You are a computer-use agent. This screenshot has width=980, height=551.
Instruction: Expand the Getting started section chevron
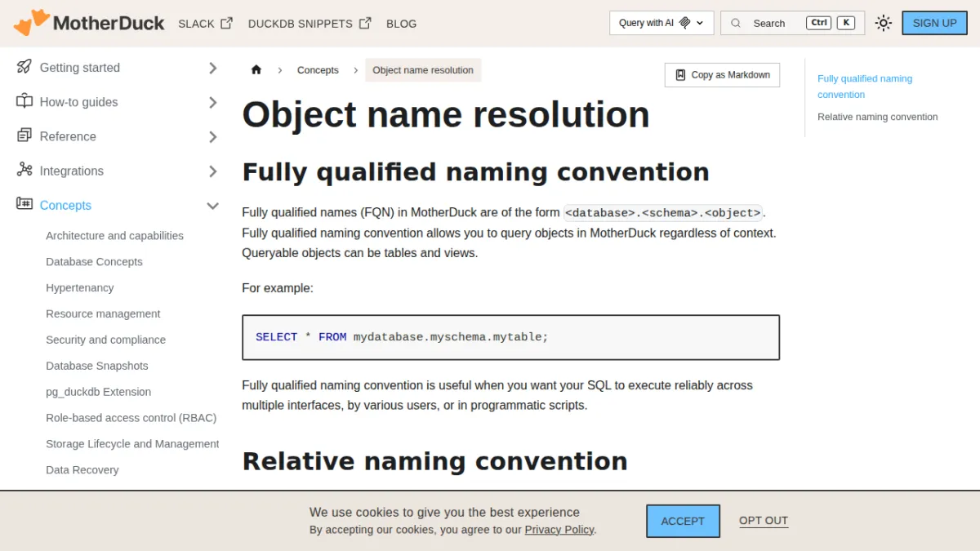(x=213, y=68)
